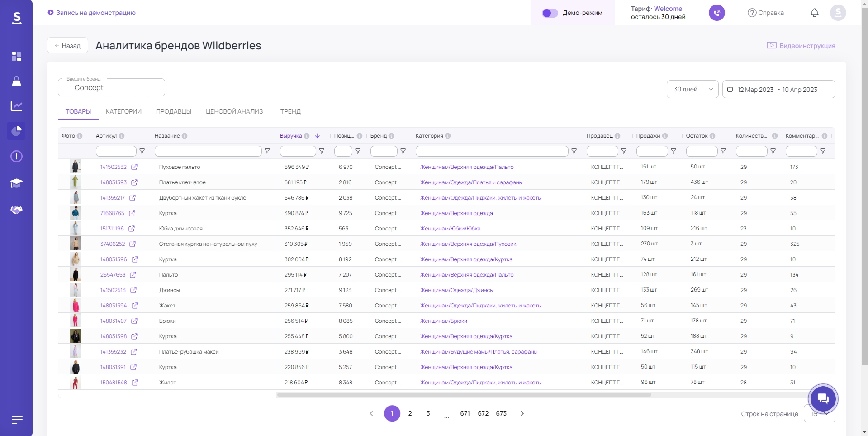Switch to the КАТЕГОРИИ tab
The height and width of the screenshot is (436, 868).
(123, 111)
